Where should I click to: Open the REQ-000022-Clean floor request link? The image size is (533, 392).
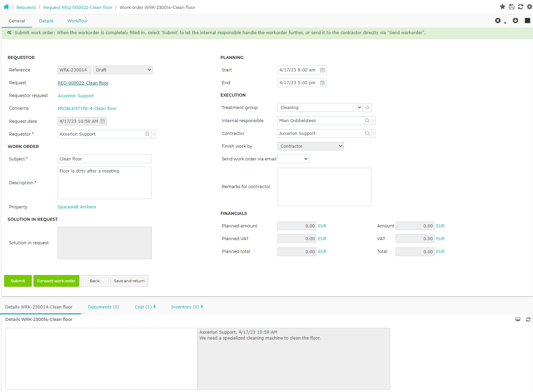click(x=83, y=83)
